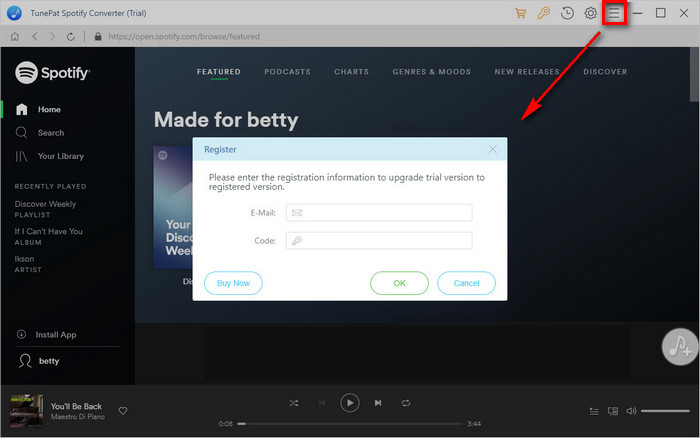Click You'll Be Back song title
This screenshot has height=438, width=700.
coord(76,406)
